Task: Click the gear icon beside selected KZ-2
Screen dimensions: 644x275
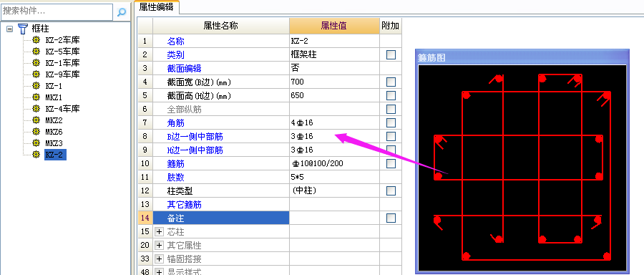Action: [36, 155]
